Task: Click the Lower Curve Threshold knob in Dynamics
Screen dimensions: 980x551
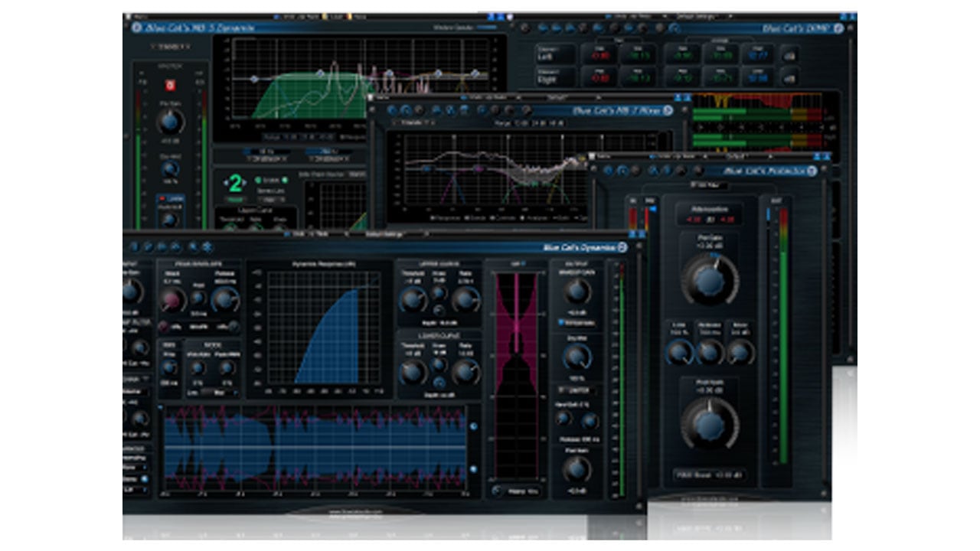Action: click(413, 373)
